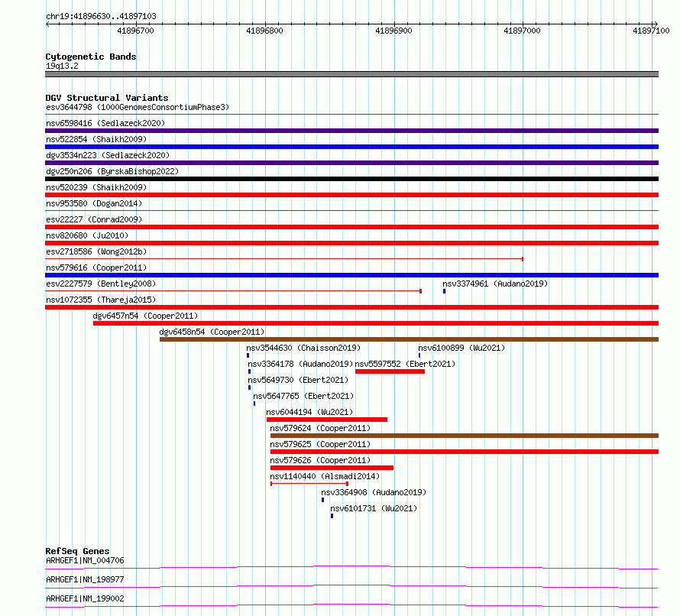Click the blue nsv3544630 marker

tap(248, 355)
